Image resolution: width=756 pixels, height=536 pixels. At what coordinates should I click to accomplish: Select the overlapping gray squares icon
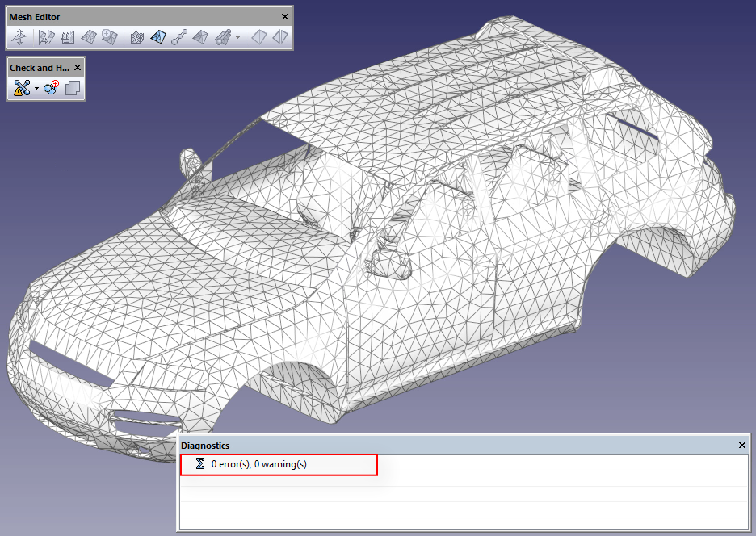[x=73, y=89]
